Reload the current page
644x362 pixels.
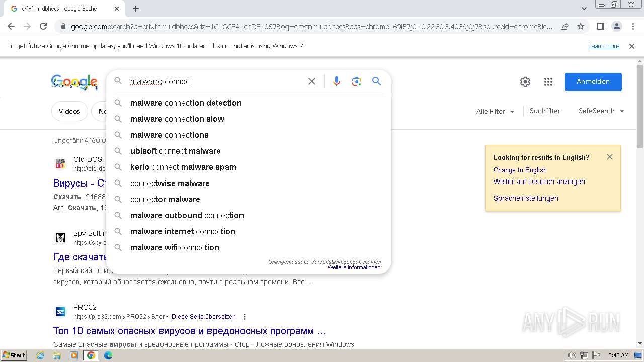(x=43, y=26)
